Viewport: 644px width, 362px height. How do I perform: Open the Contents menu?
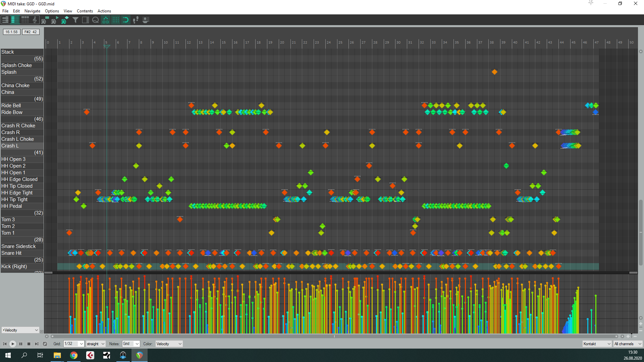85,11
